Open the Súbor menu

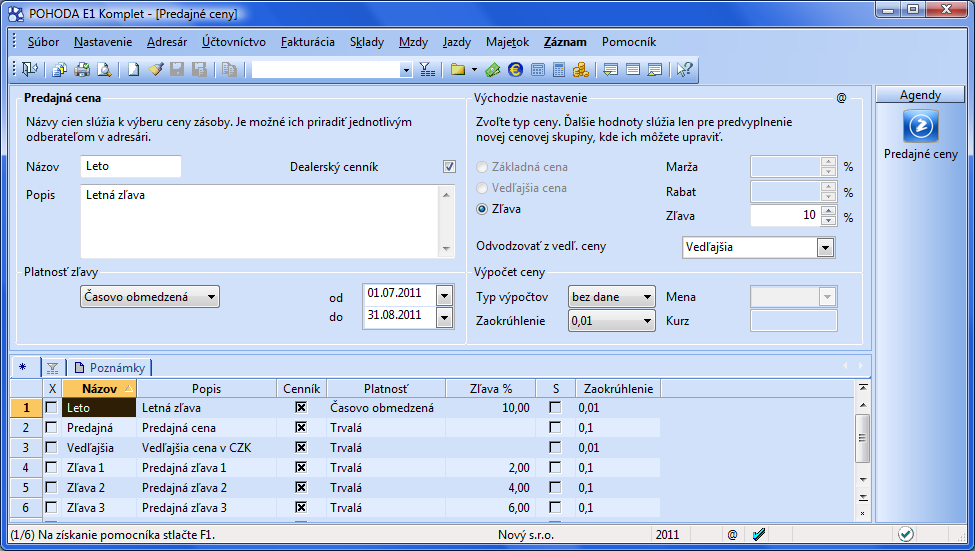(x=44, y=42)
